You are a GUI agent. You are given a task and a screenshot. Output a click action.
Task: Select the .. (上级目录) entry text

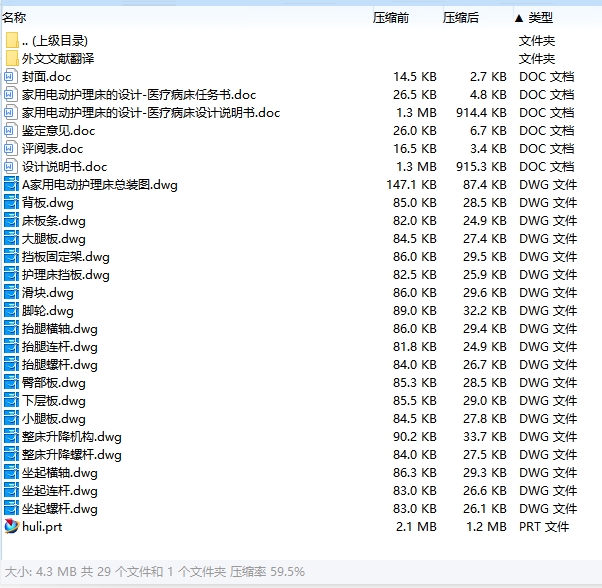[x=55, y=41]
